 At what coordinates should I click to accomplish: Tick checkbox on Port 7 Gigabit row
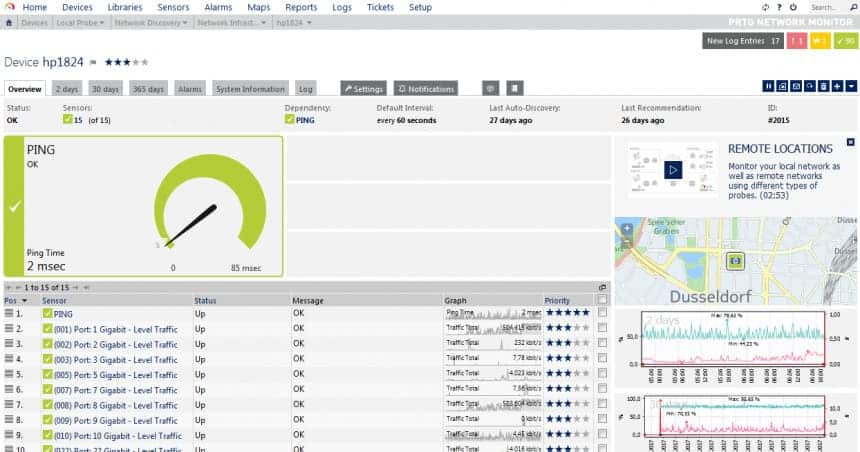tap(602, 388)
